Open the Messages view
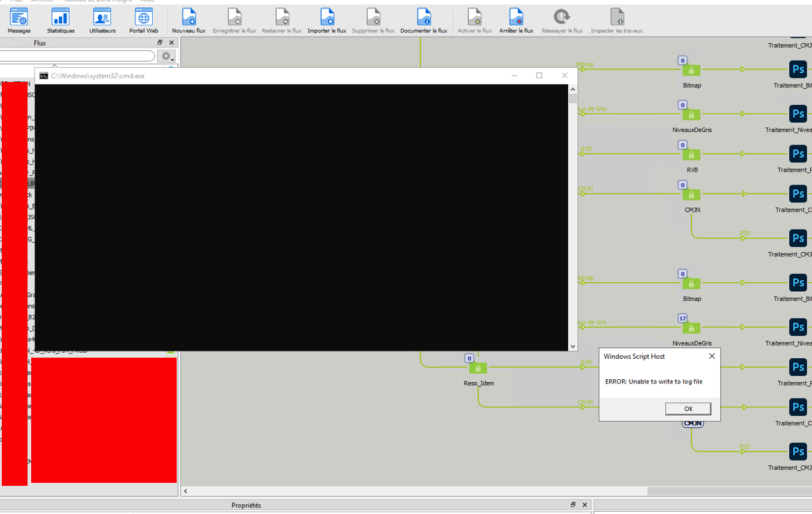 point(19,21)
